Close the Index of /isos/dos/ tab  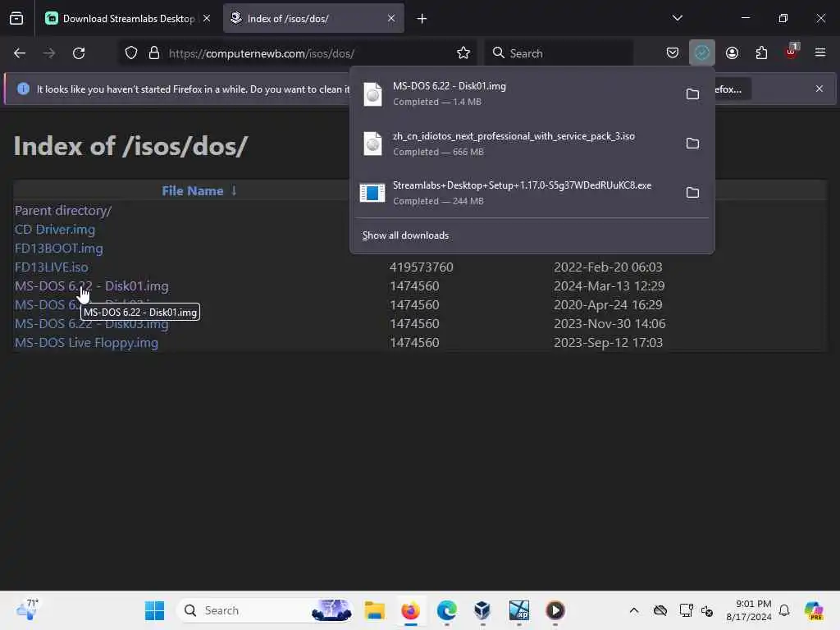pyautogui.click(x=391, y=19)
